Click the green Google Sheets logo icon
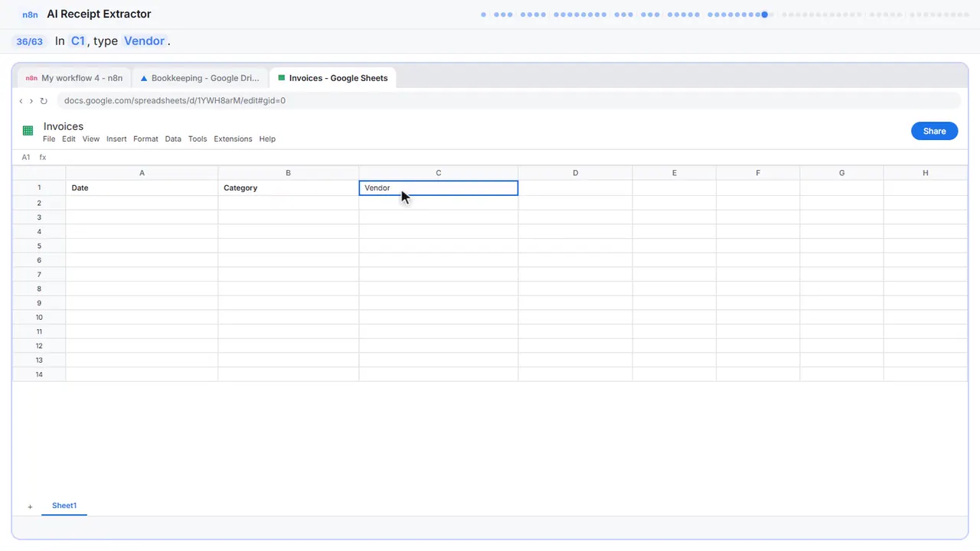This screenshot has height=551, width=980. (x=28, y=131)
